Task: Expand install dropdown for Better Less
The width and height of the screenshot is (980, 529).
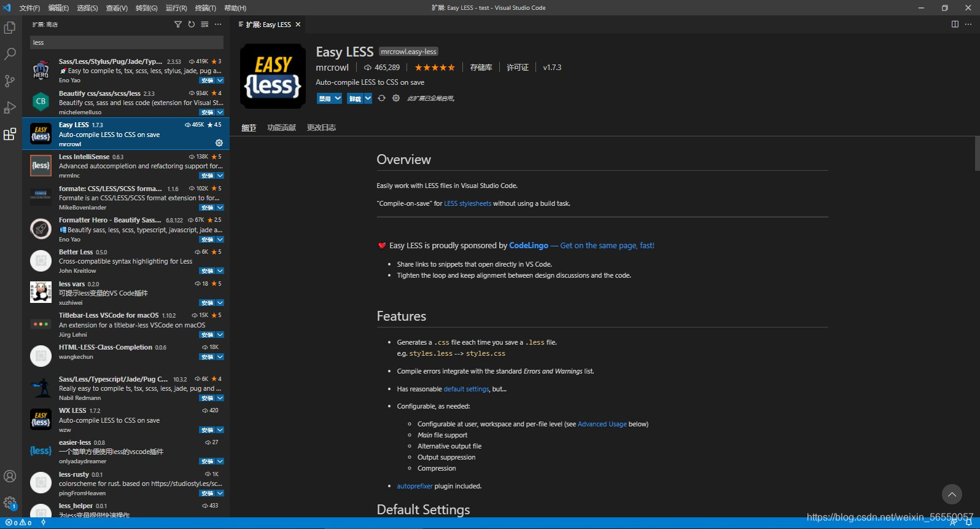Action: click(220, 271)
